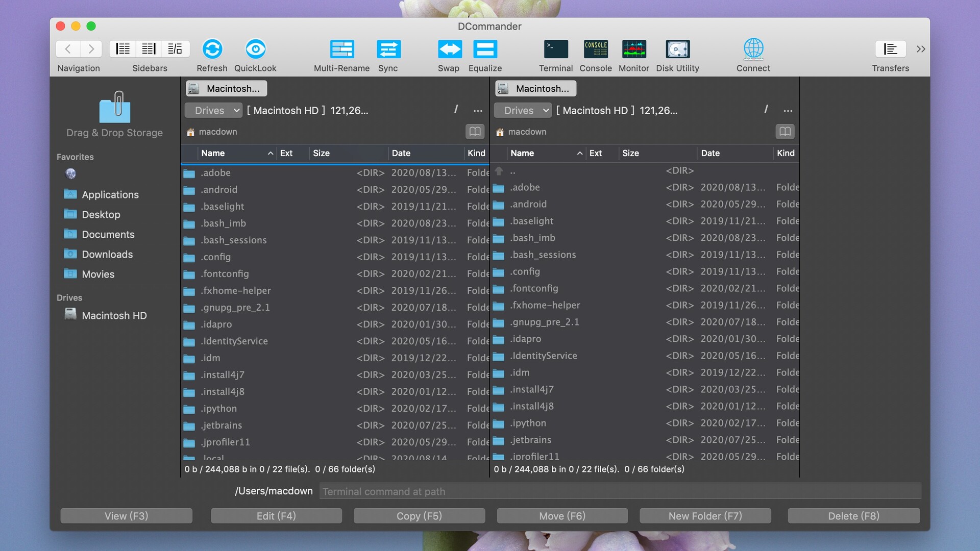
Task: Equalize the panel widths
Action: pos(485,49)
